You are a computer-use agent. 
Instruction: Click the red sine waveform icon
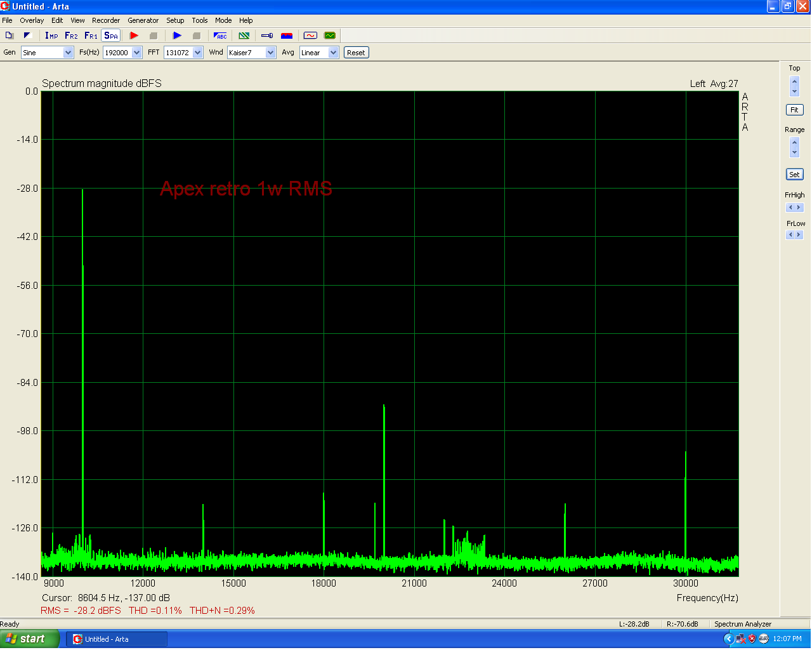coord(310,36)
